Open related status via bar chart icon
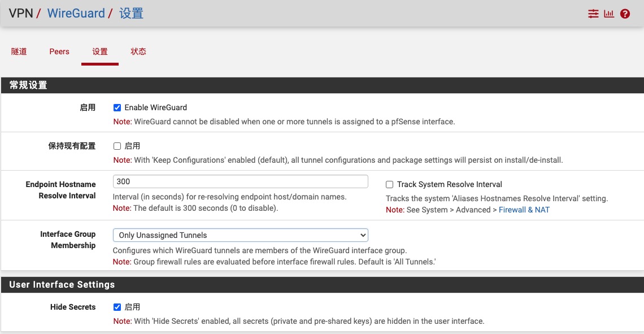The width and height of the screenshot is (644, 334). pyautogui.click(x=609, y=14)
